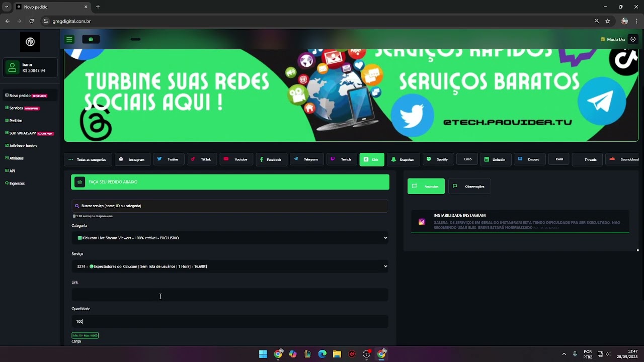644x362 pixels.
Task: Click the address bar URL gregdigital.com.br
Action: [x=71, y=21]
